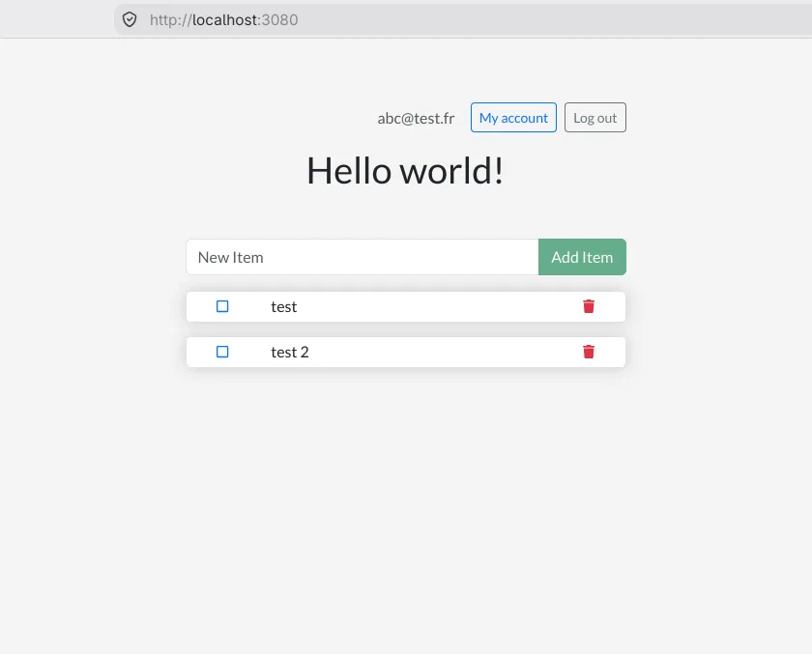The width and height of the screenshot is (812, 654).
Task: Click the localhost:3080 URL in address bar
Action: click(223, 19)
